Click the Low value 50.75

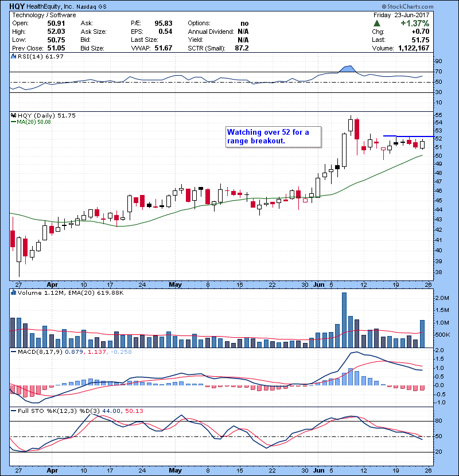56,40
